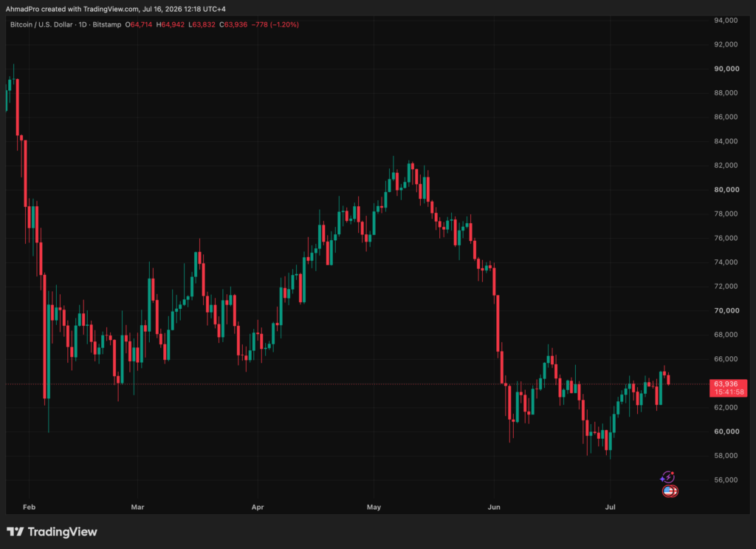Click the Feb label on time axis
The height and width of the screenshot is (549, 756).
(x=29, y=507)
